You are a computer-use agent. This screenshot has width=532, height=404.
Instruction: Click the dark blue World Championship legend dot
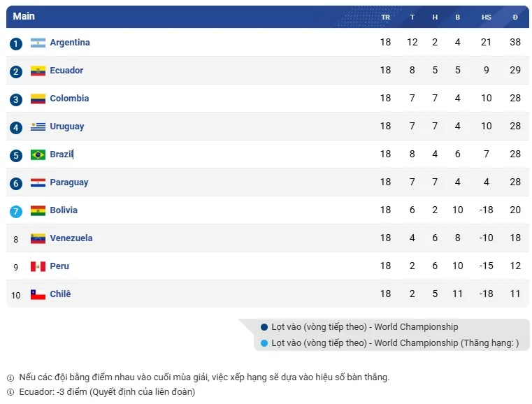(264, 326)
